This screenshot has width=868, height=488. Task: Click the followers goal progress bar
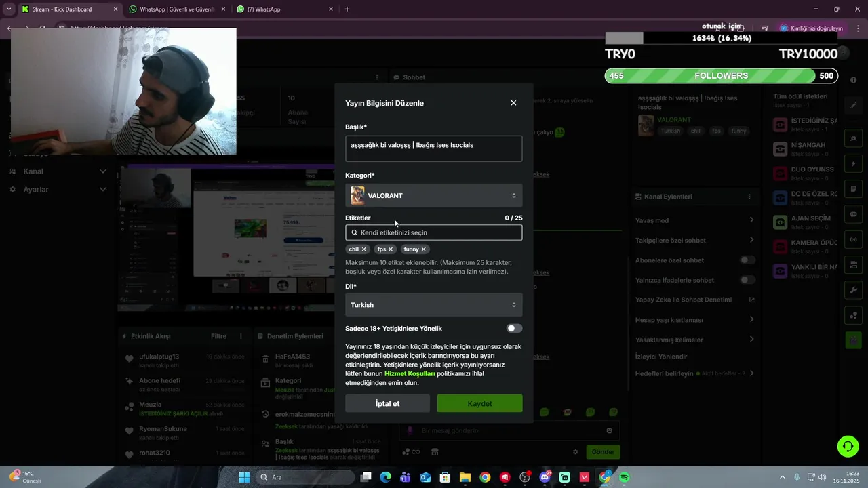click(x=721, y=76)
